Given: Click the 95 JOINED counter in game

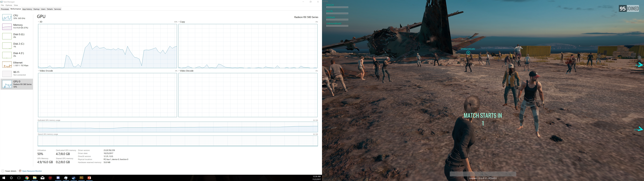Looking at the screenshot, I should (629, 9).
